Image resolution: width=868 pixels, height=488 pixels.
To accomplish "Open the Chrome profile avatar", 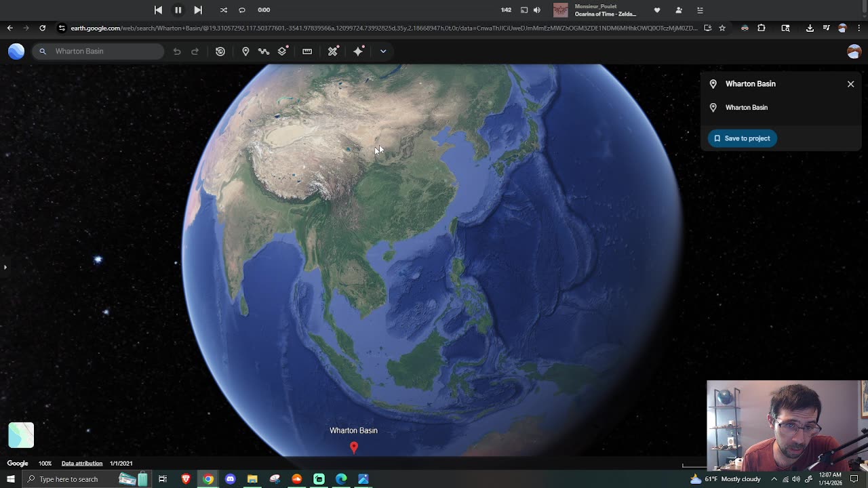I will tap(842, 28).
